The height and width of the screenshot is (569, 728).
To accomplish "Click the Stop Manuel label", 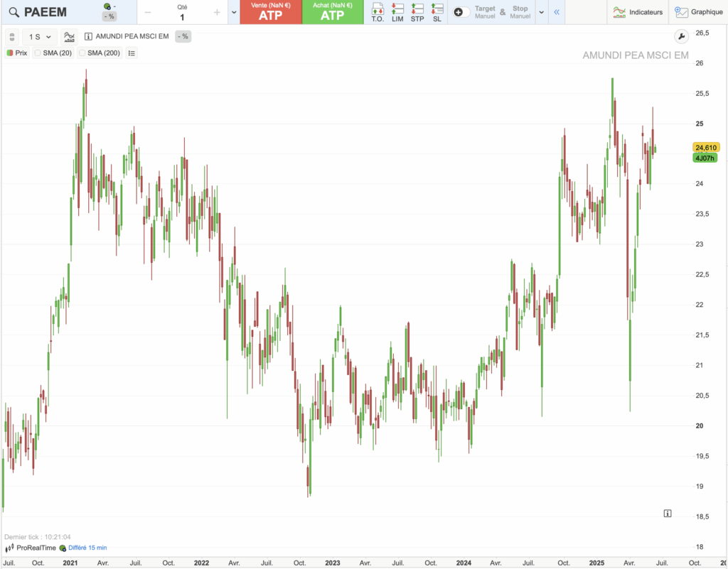I will [520, 12].
